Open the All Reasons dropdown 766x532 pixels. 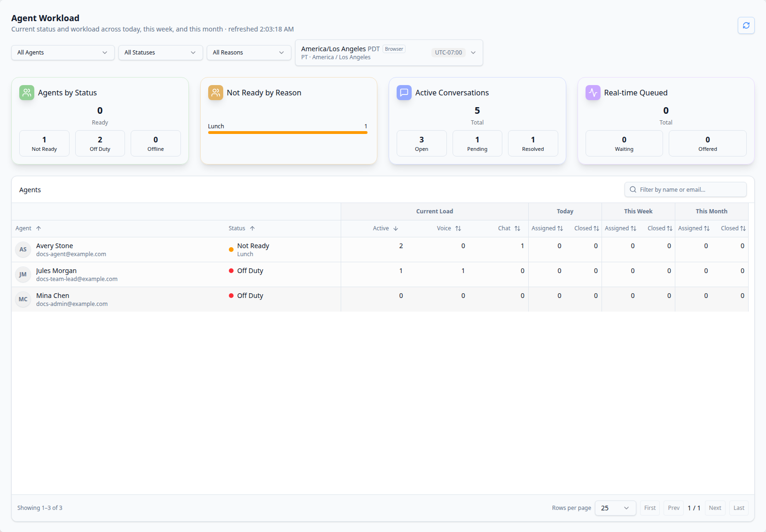click(x=249, y=53)
